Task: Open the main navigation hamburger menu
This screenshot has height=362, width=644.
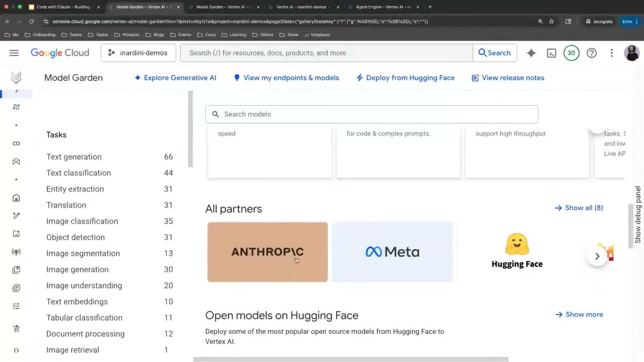Action: click(x=14, y=53)
